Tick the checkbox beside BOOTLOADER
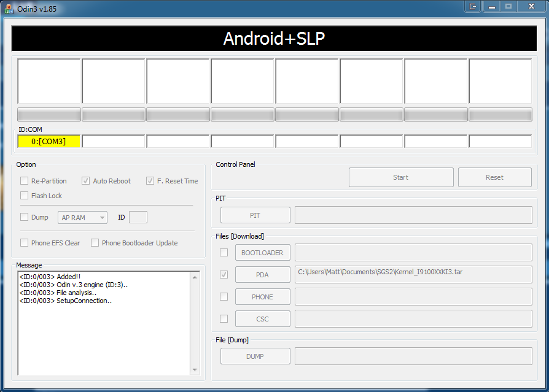 point(224,253)
